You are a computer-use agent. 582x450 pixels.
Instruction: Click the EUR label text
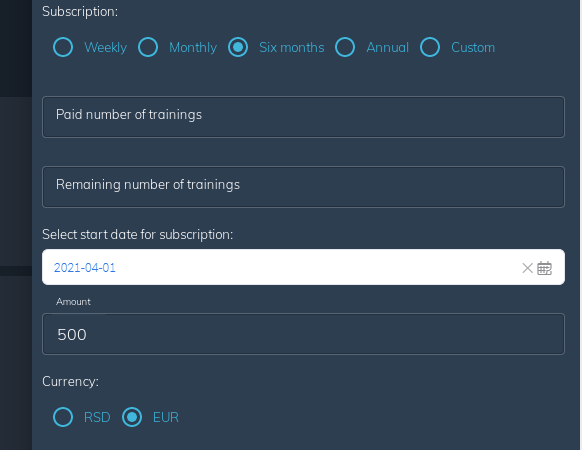click(x=166, y=417)
